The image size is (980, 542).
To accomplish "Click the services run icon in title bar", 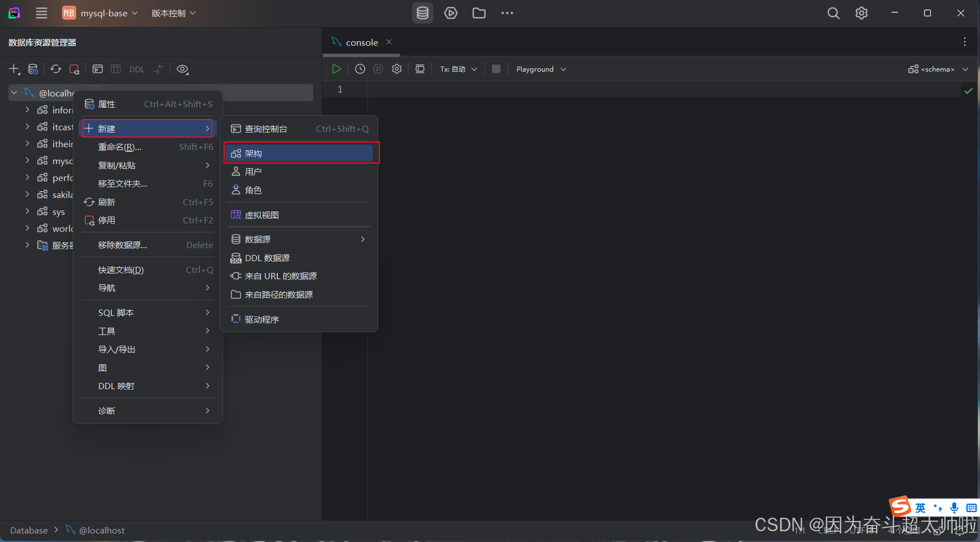I will pyautogui.click(x=450, y=13).
